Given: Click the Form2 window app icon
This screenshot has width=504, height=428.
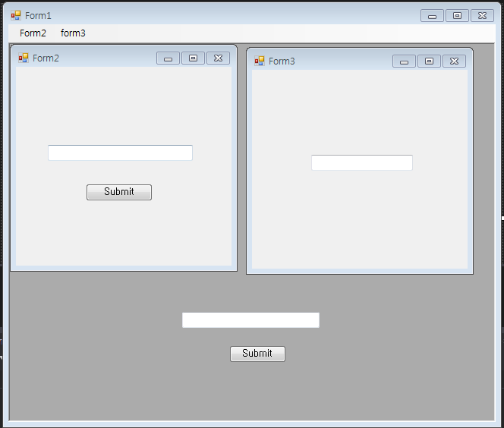Looking at the screenshot, I should [x=24, y=58].
